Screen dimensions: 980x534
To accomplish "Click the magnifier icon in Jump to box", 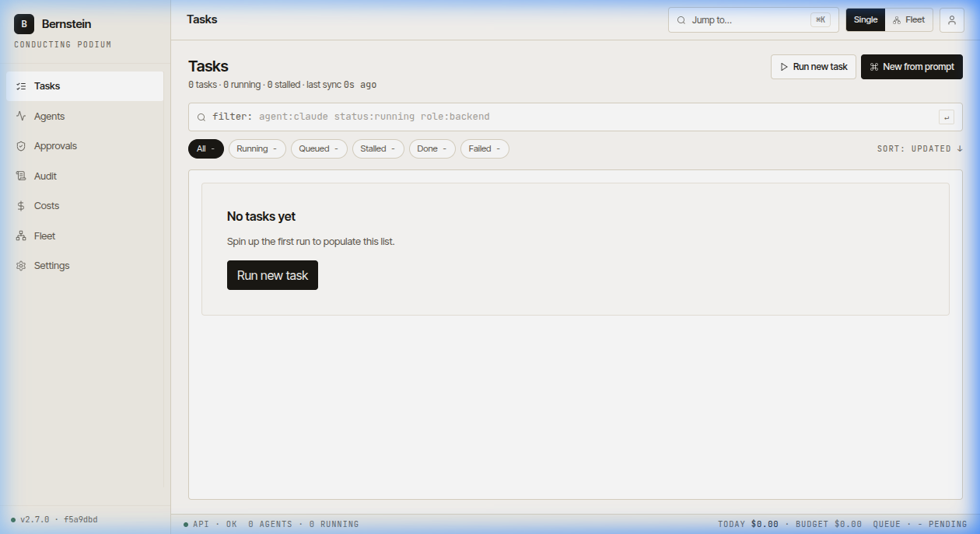I will [x=681, y=20].
